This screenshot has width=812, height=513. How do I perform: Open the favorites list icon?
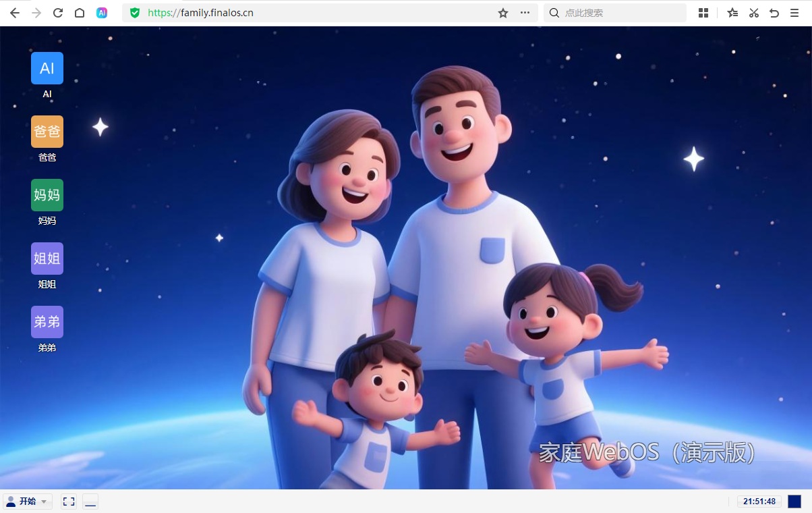[x=732, y=13]
